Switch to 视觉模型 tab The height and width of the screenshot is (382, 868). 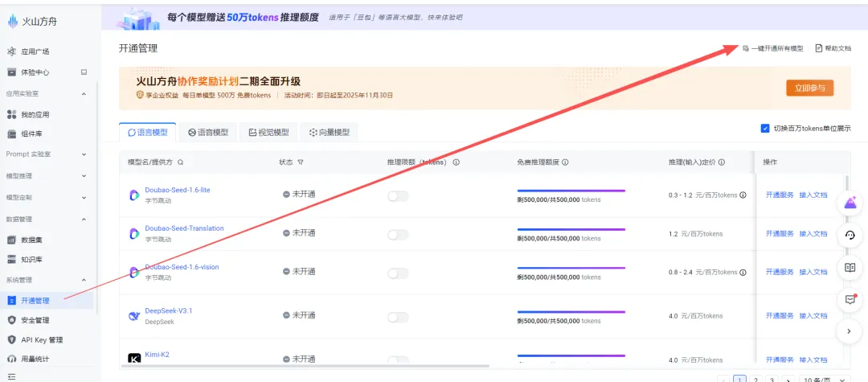269,133
